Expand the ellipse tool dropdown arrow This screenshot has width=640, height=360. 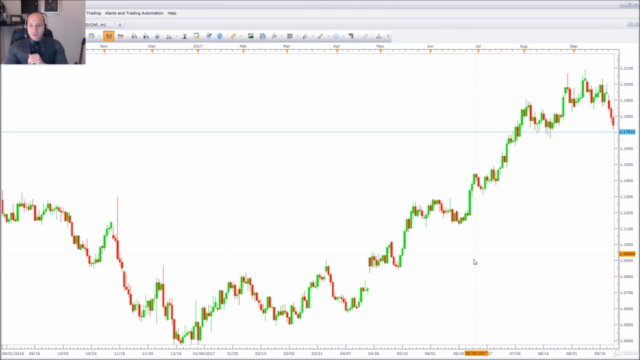coord(343,36)
